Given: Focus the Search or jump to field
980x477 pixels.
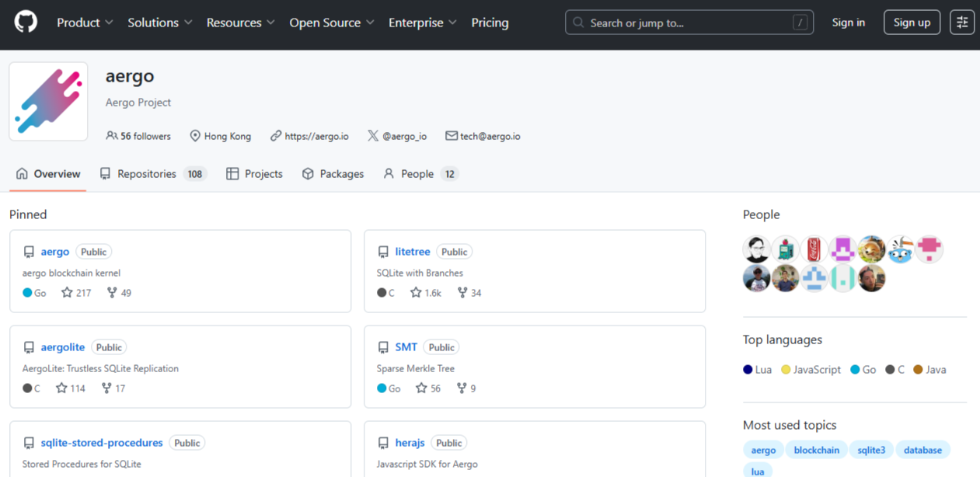Looking at the screenshot, I should pyautogui.click(x=689, y=23).
